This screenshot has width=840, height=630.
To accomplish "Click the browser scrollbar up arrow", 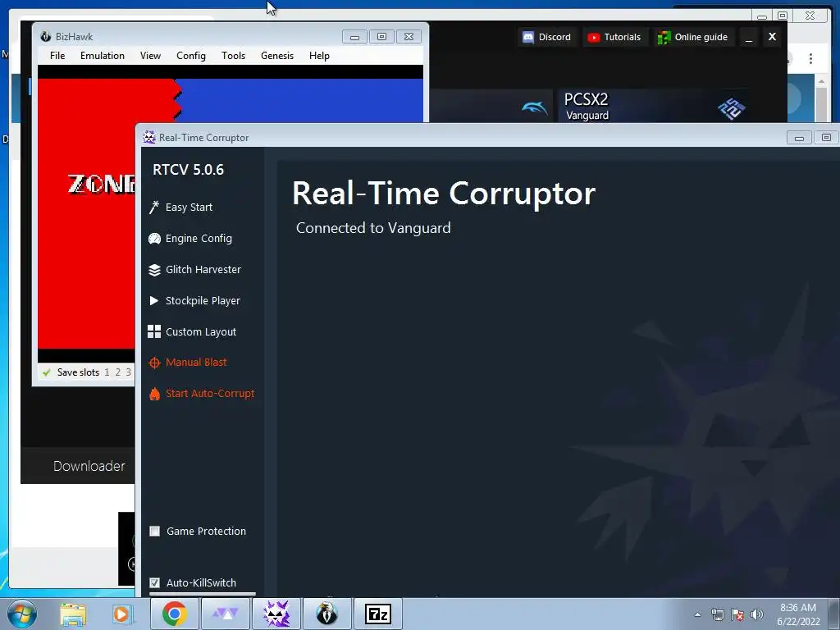I will 821,81.
